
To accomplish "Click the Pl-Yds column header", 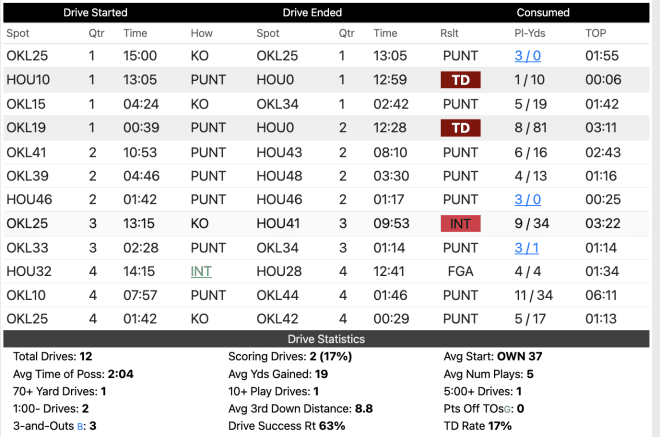I will coord(530,33).
